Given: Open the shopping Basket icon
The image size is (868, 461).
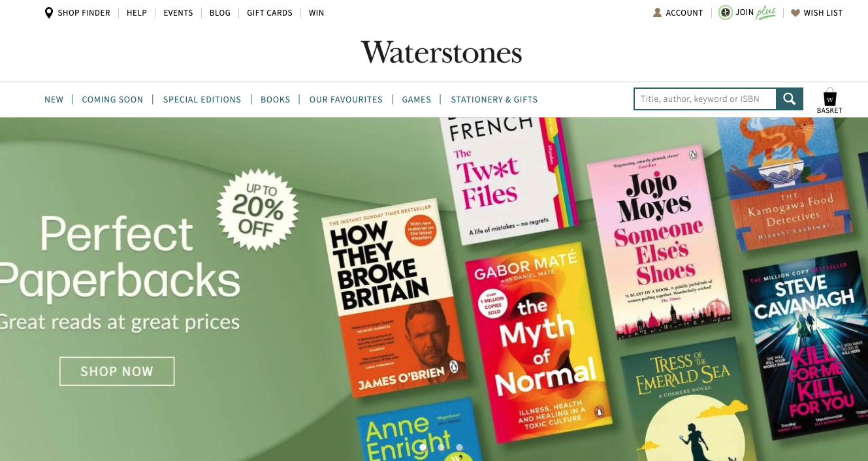Looking at the screenshot, I should point(829,97).
